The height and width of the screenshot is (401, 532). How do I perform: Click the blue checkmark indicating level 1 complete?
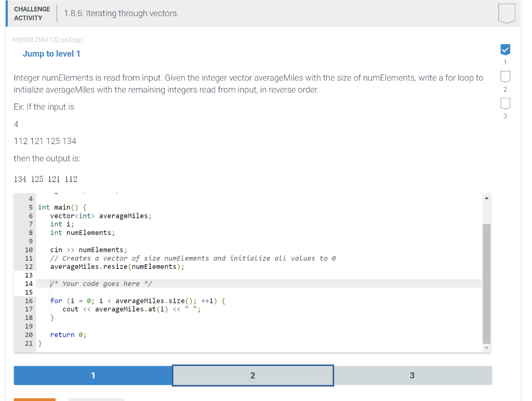505,49
